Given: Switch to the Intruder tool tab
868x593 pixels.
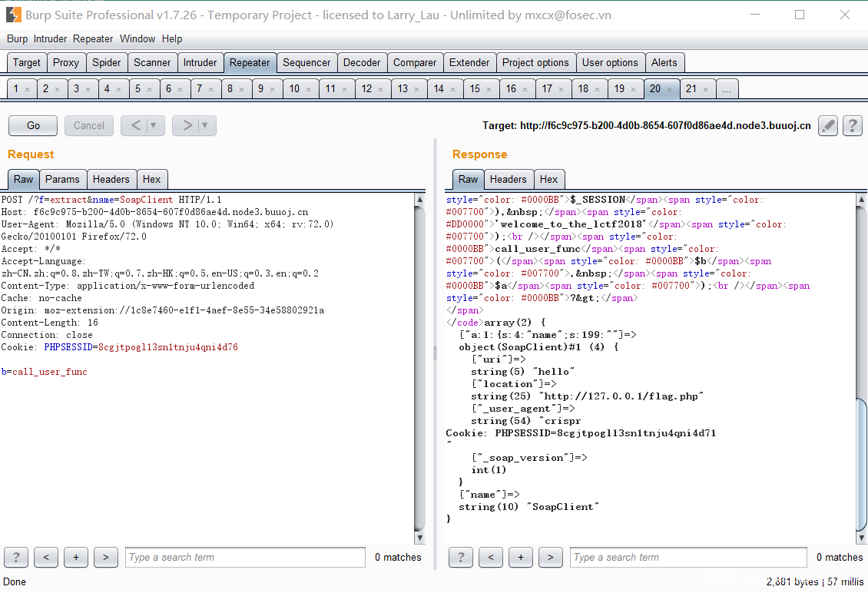Looking at the screenshot, I should (200, 62).
